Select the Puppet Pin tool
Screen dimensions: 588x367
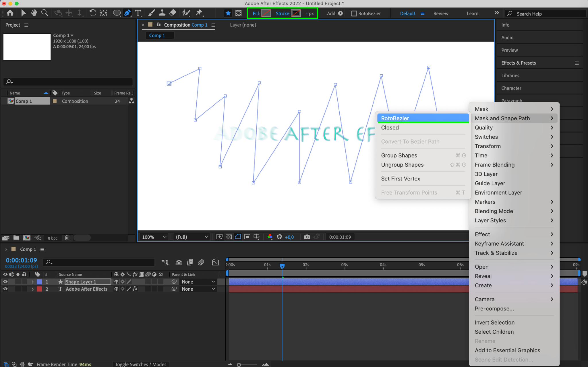coord(199,13)
